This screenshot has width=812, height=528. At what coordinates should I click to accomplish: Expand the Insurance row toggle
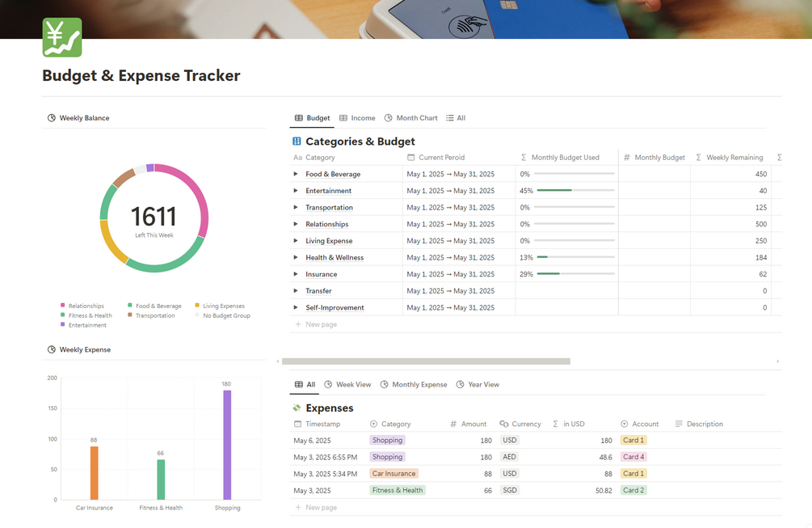pos(296,274)
